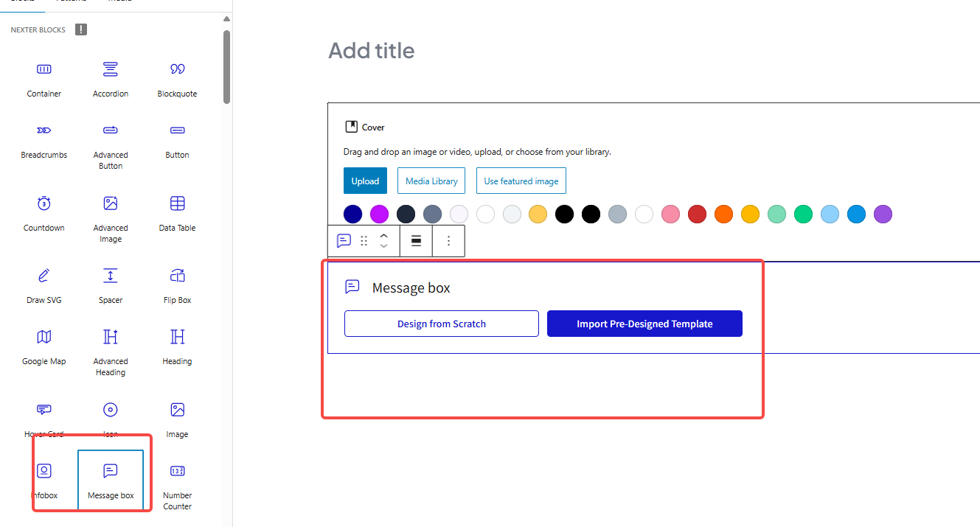
Task: Click Design from Scratch button
Action: pyautogui.click(x=442, y=324)
